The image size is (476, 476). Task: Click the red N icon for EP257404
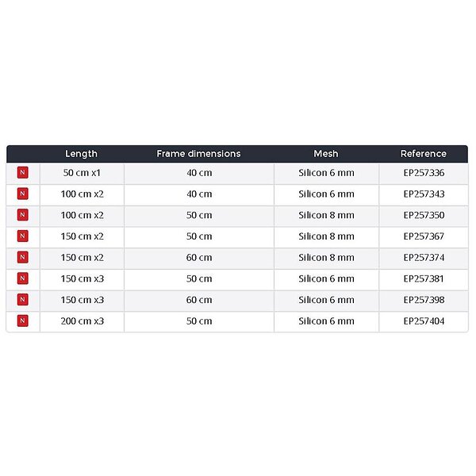pos(22,321)
